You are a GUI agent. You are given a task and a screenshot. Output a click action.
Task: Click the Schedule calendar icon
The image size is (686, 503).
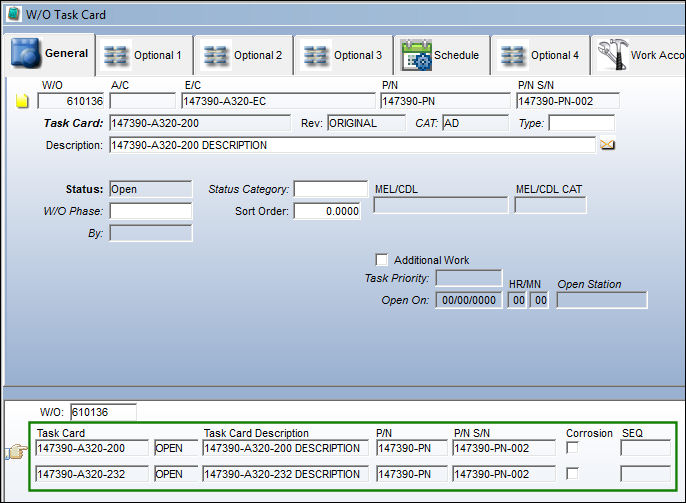pyautogui.click(x=416, y=55)
